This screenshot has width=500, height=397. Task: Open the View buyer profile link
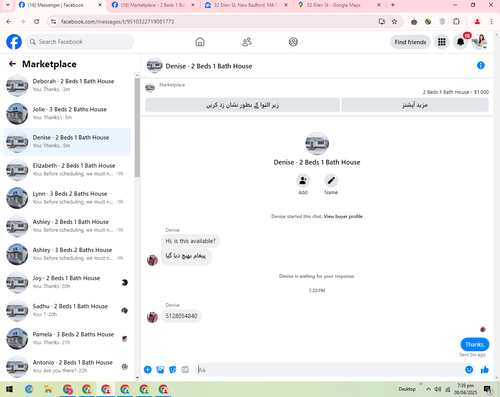point(343,216)
